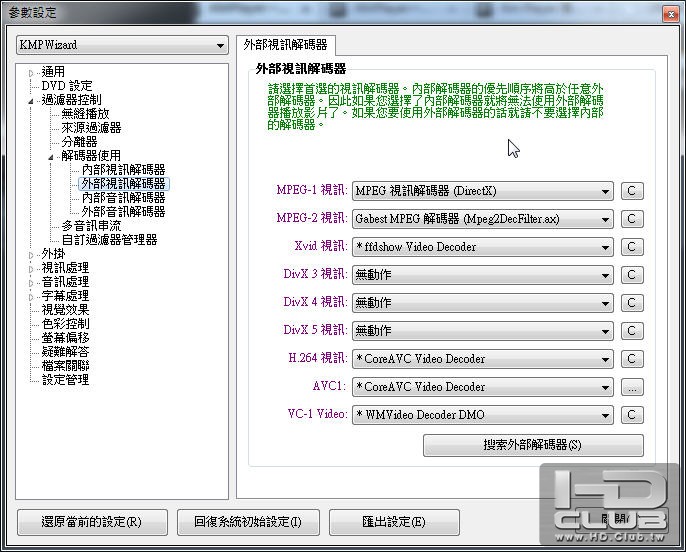
Task: Collapse the 解碼器使用 tree node
Action: point(51,157)
